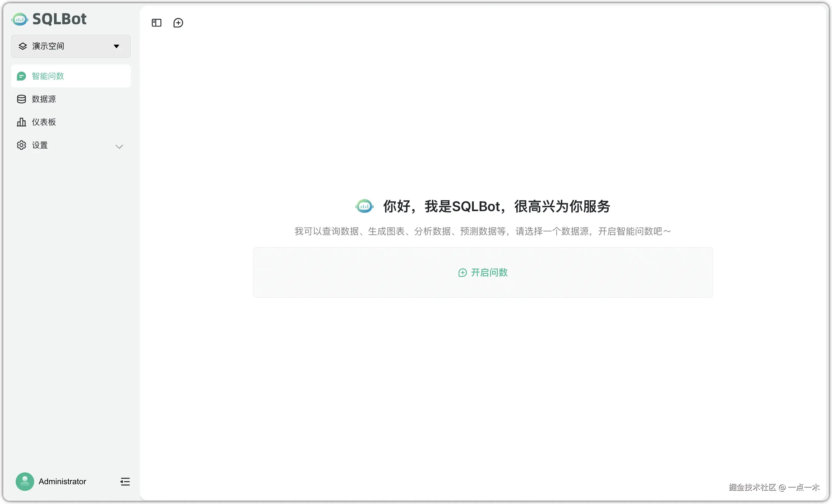The width and height of the screenshot is (832, 504).
Task: Open the 数据源 menu item
Action: [x=43, y=99]
